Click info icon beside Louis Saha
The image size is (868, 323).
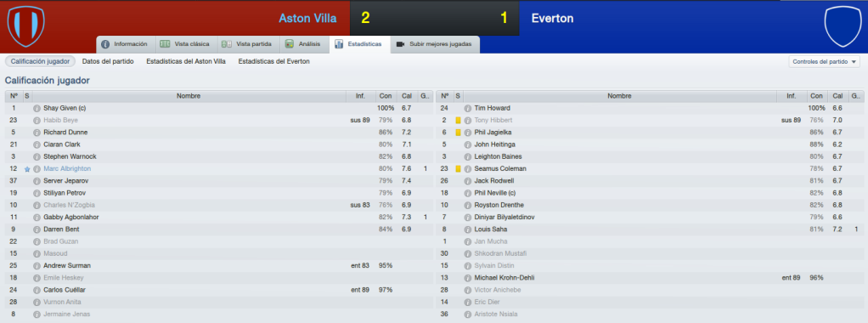(468, 229)
